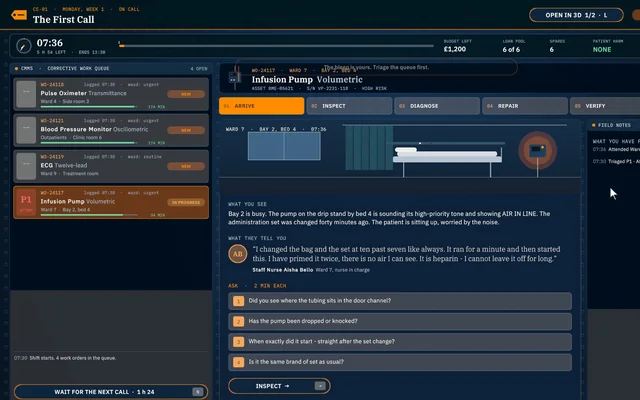The height and width of the screenshot is (400, 640).
Task: Click the Blood Pressure Monitor green deadline bar
Action: click(89, 143)
